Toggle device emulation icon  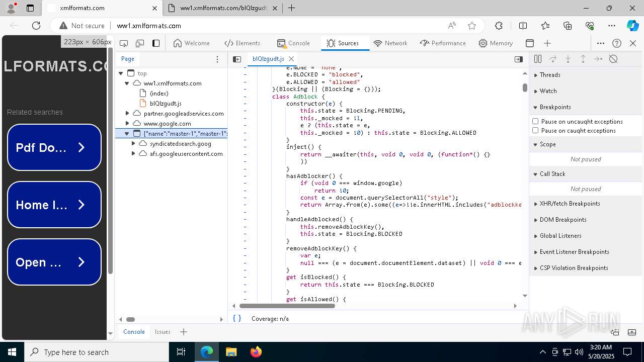click(140, 43)
